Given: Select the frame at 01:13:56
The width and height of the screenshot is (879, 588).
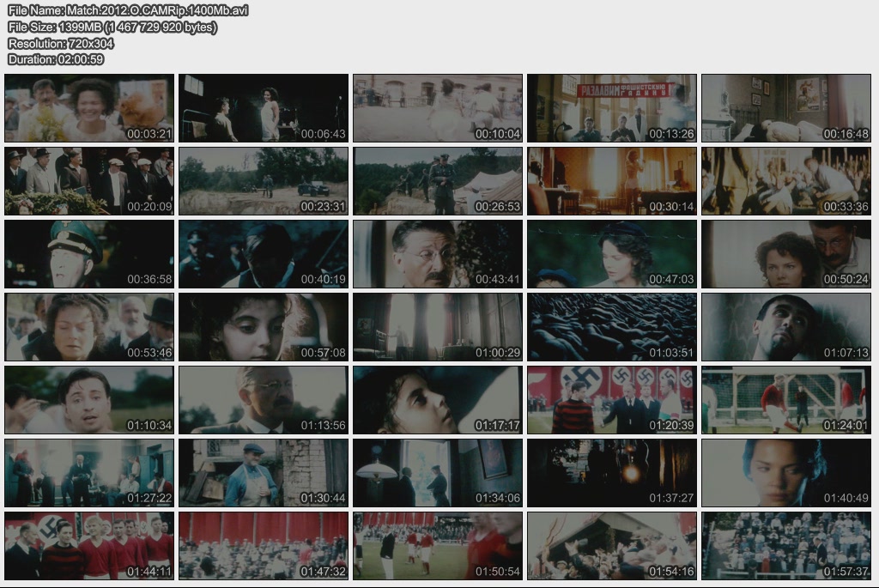Looking at the screenshot, I should [x=264, y=400].
